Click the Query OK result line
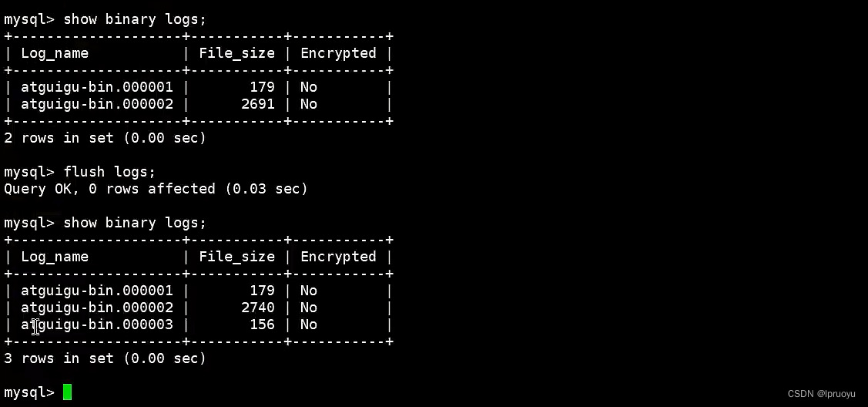The width and height of the screenshot is (868, 407). click(156, 190)
